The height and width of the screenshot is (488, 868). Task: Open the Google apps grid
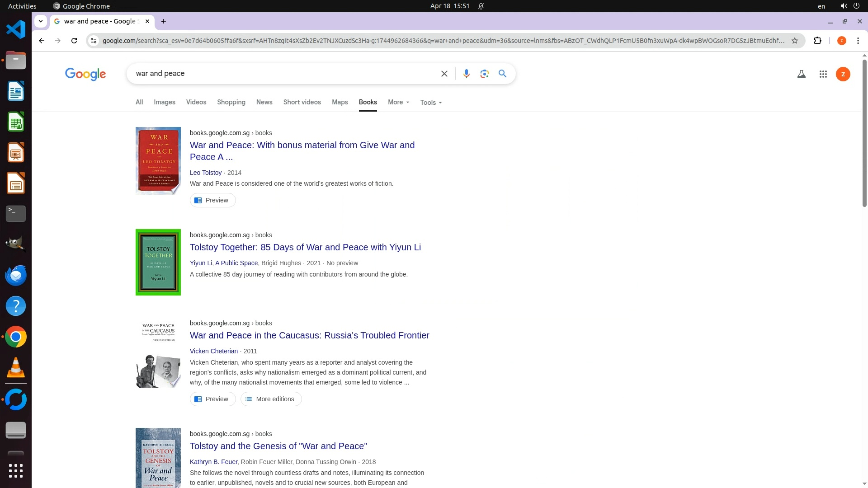tap(823, 74)
